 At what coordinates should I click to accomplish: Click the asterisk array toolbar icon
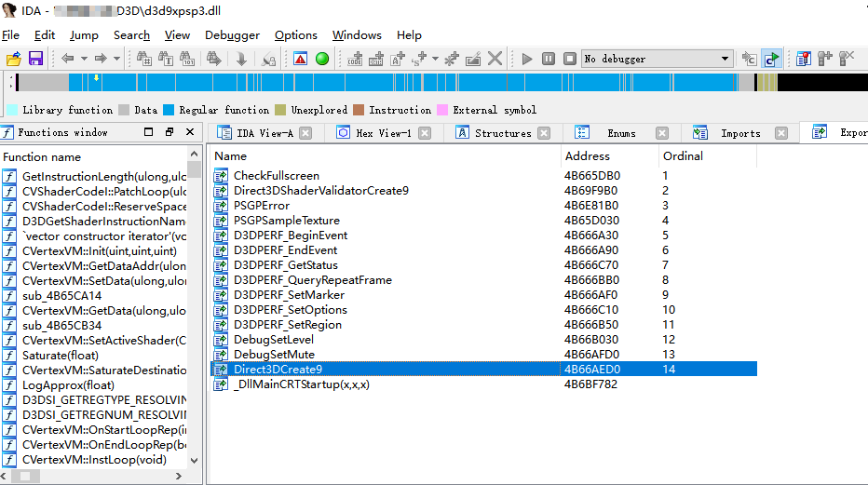(x=452, y=59)
